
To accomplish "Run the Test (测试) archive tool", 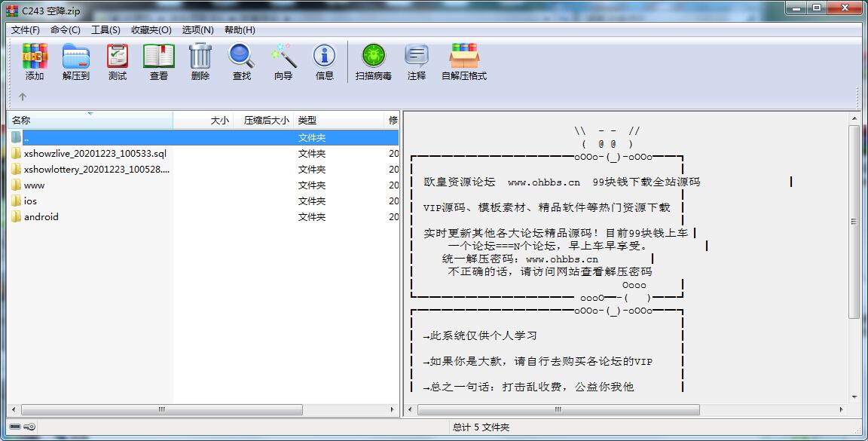I will tap(118, 62).
